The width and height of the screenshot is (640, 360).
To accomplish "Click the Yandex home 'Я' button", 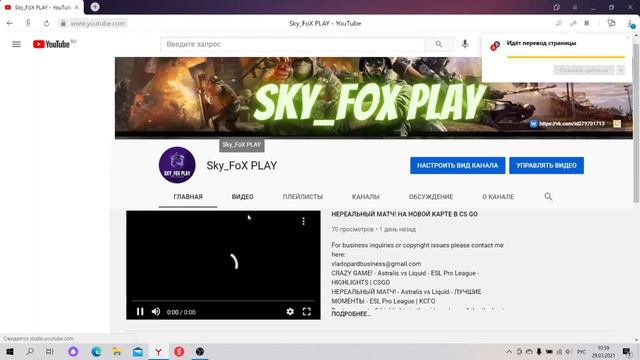I will 28,23.
